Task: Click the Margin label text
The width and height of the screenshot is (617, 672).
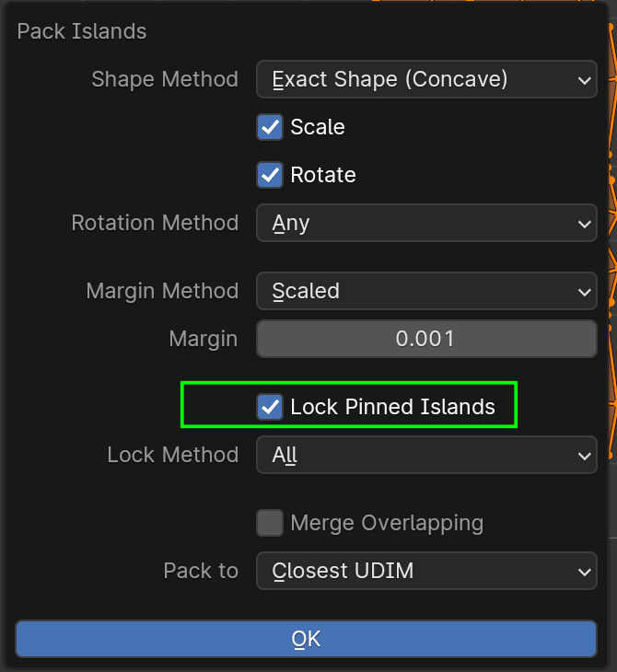Action: (x=204, y=340)
